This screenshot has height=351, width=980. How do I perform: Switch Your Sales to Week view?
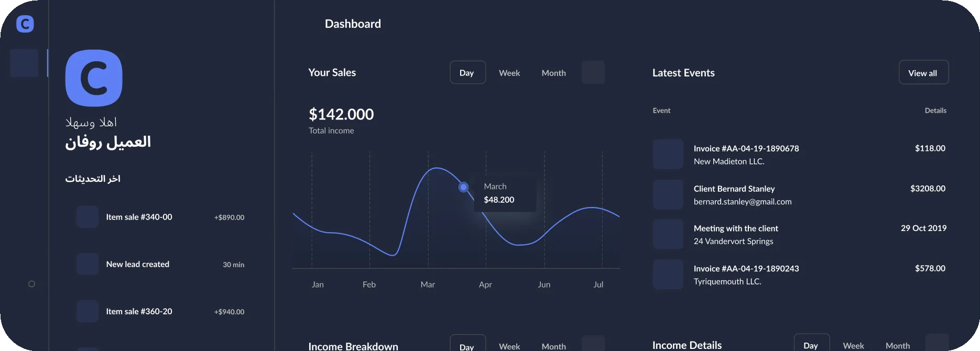[509, 73]
